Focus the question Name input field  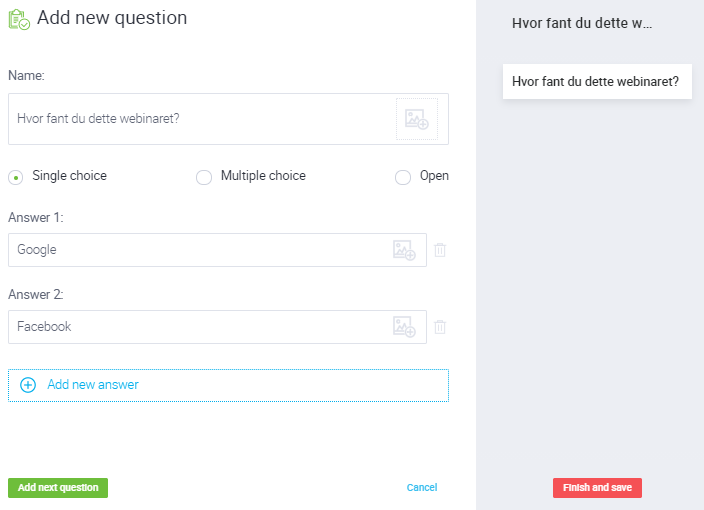[200, 119]
